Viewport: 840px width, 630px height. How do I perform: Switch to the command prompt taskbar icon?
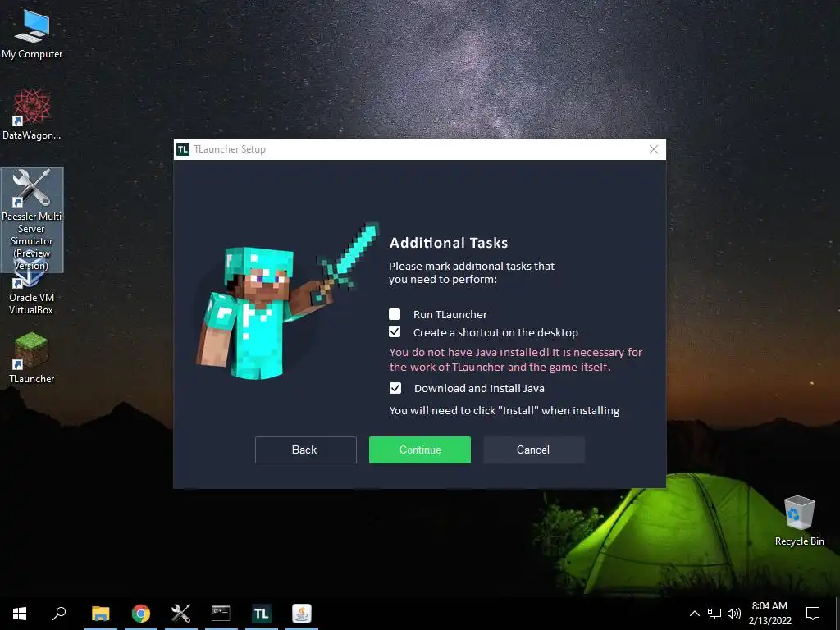pos(221,614)
